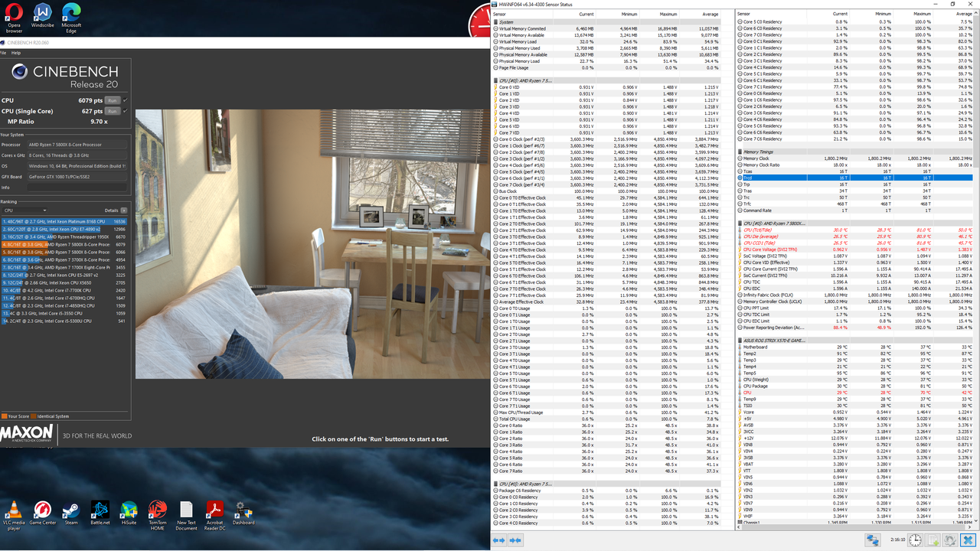Image resolution: width=980 pixels, height=551 pixels.
Task: Toggle the checkbox beside the CPU Run button
Action: pos(126,100)
